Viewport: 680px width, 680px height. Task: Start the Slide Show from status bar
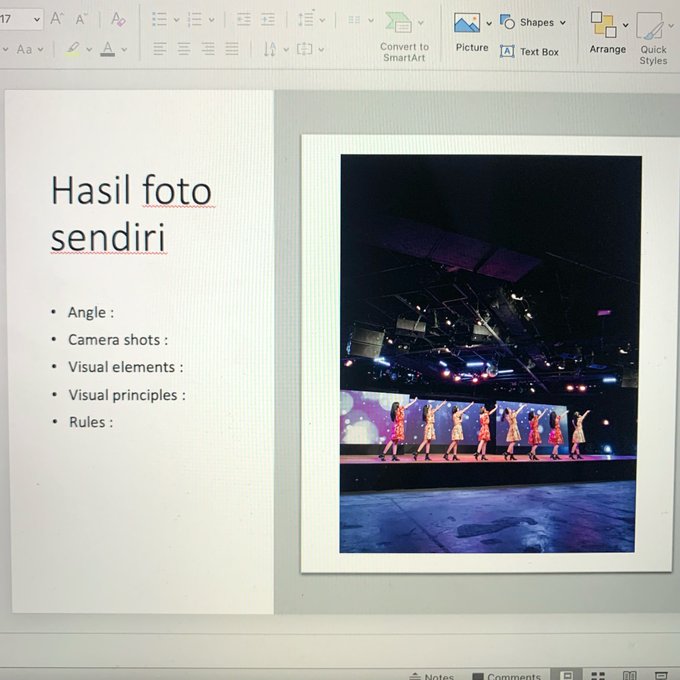click(661, 675)
